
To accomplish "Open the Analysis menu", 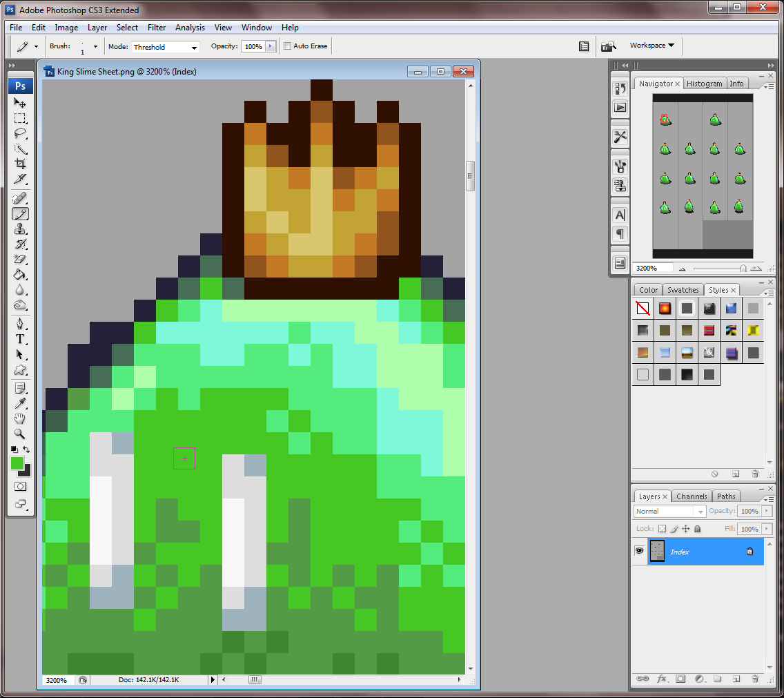I will pyautogui.click(x=190, y=28).
